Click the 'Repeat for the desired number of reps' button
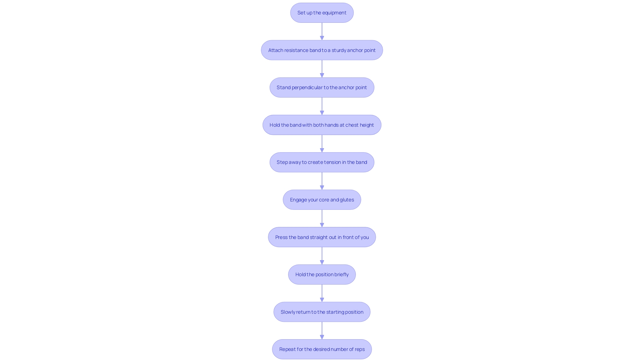Screen dimensions: 644x362 tap(322, 349)
